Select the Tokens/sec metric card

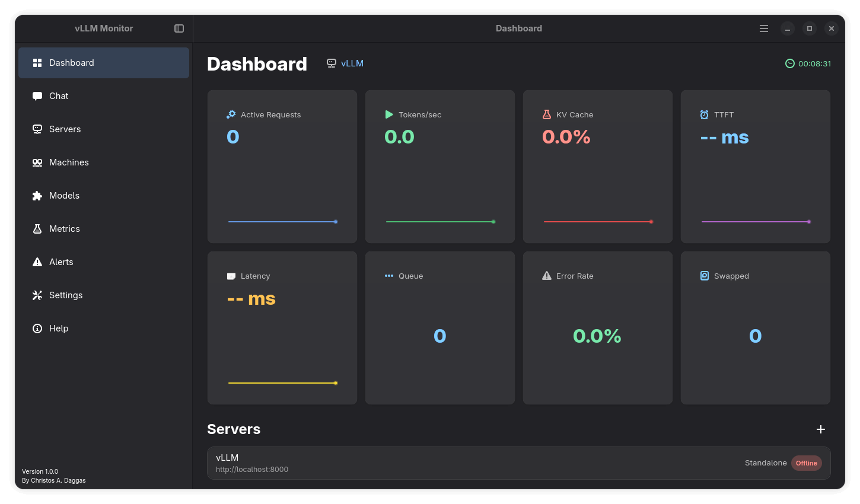pos(440,167)
